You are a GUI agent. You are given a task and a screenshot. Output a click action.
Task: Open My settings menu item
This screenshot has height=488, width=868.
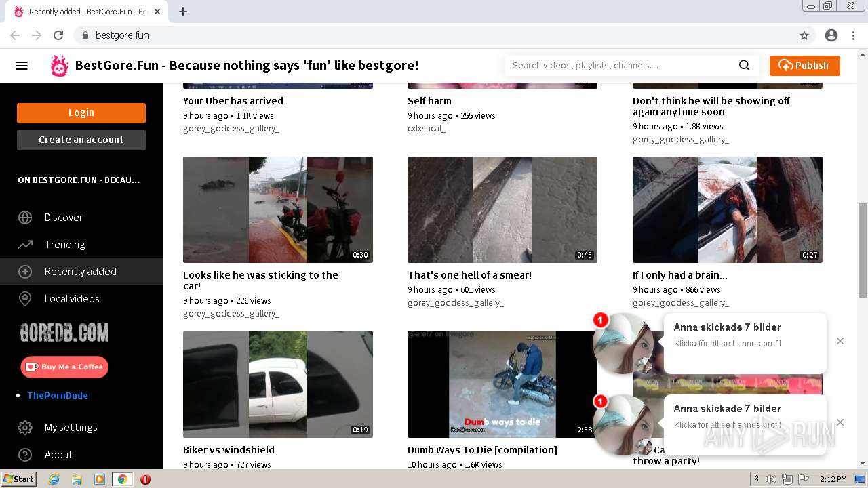[81, 428]
